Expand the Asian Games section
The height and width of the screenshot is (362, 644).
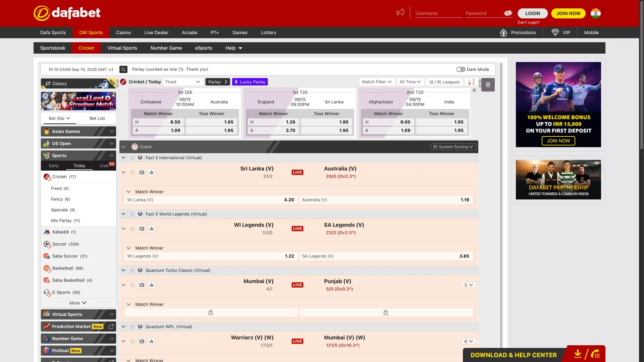pyautogui.click(x=78, y=131)
